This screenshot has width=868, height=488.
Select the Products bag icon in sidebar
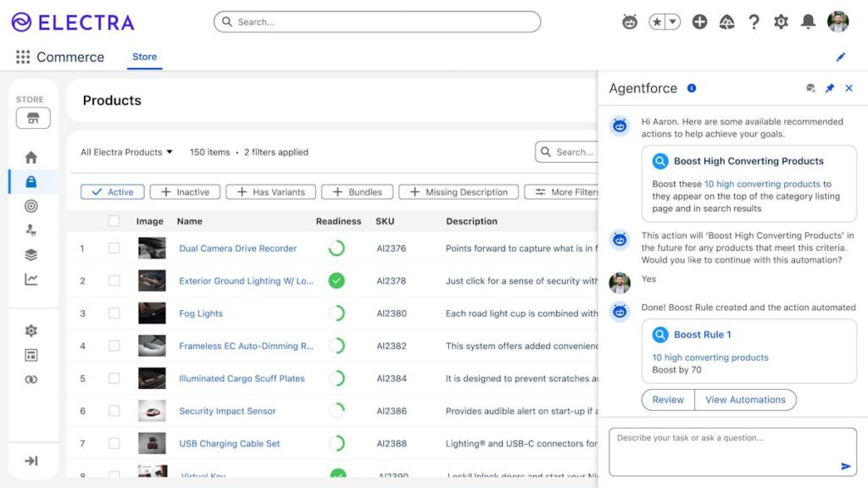31,181
